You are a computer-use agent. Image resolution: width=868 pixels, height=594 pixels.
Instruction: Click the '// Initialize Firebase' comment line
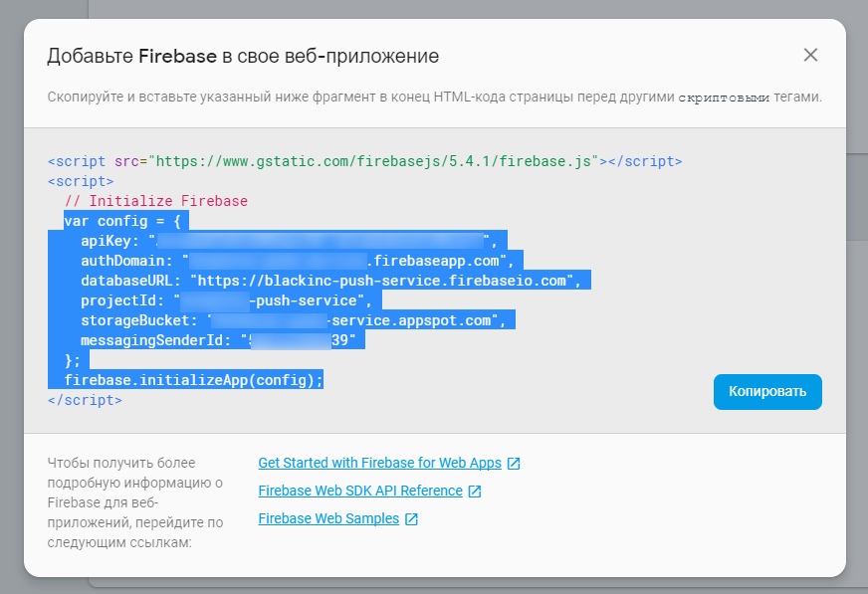coord(156,201)
